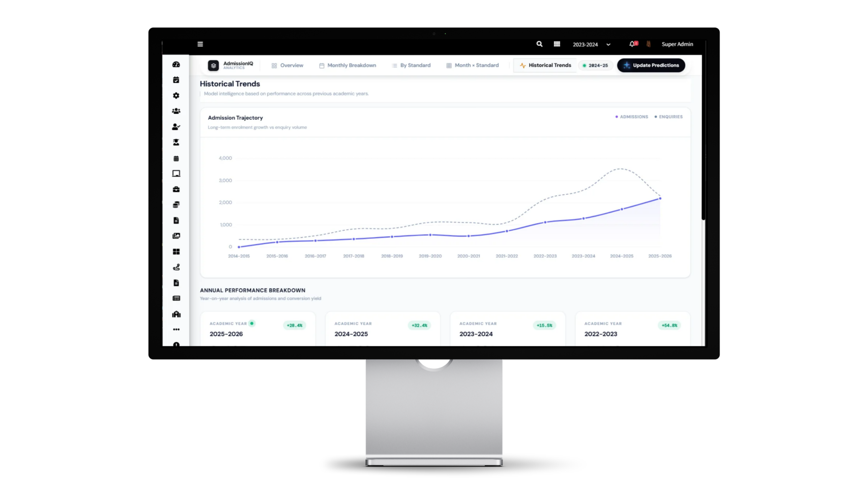Open the calendar-check sidebar icon
Viewport: 868px width, 488px height.
coord(176,80)
